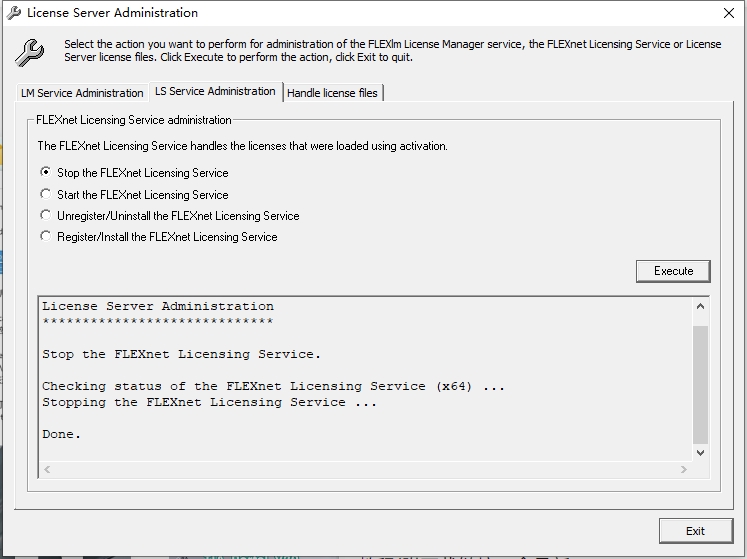
Task: Click the wrench icon in the title bar
Action: click(x=14, y=13)
